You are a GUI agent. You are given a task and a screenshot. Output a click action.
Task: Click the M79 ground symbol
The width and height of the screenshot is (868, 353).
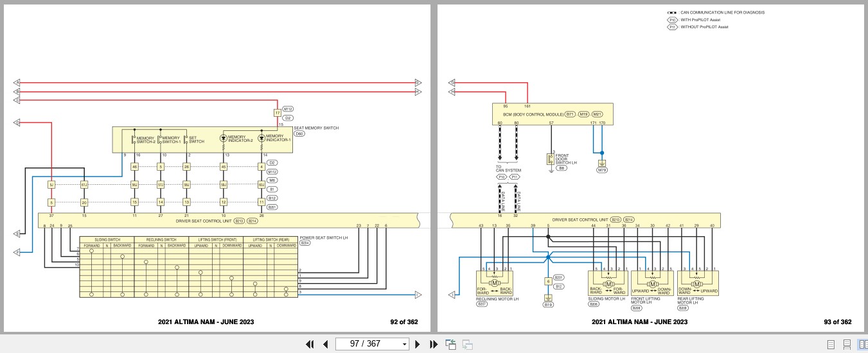click(x=602, y=163)
